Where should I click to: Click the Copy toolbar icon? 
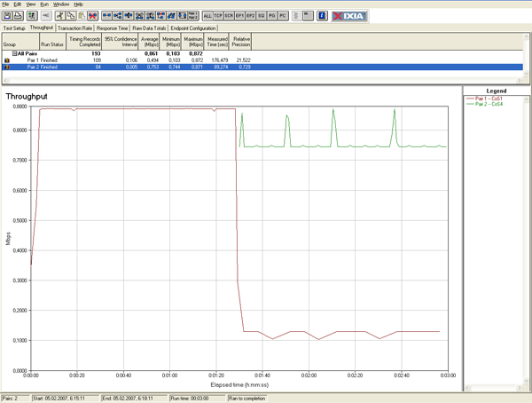pos(71,16)
